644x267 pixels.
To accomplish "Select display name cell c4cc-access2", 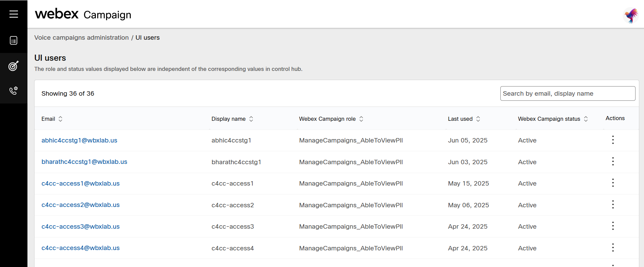I will point(233,205).
